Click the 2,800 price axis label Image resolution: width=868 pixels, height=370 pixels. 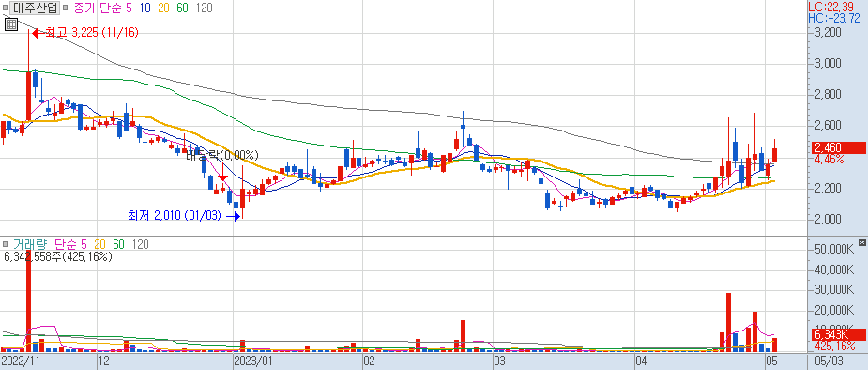[829, 95]
